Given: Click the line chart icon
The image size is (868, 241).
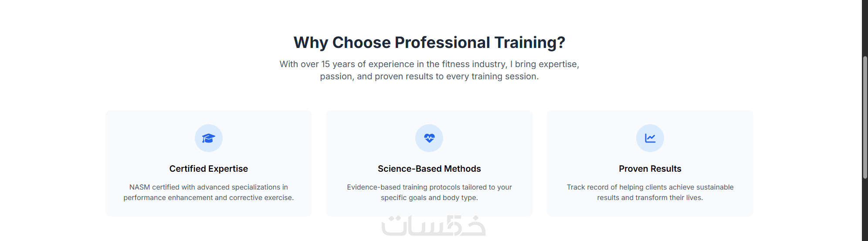Looking at the screenshot, I should click(x=650, y=138).
